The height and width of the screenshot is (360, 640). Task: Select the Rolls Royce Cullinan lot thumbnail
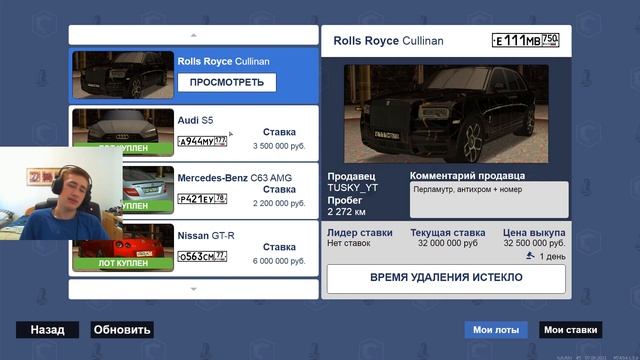click(x=123, y=75)
